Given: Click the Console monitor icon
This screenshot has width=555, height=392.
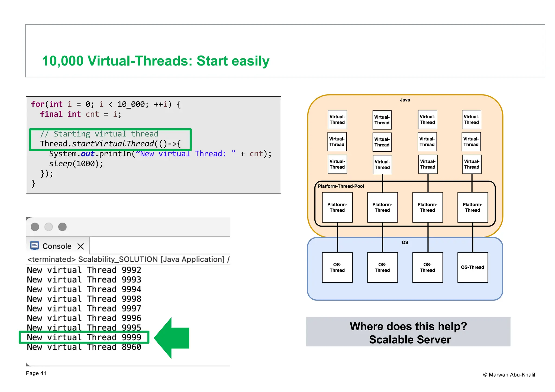Looking at the screenshot, I should tap(34, 246).
